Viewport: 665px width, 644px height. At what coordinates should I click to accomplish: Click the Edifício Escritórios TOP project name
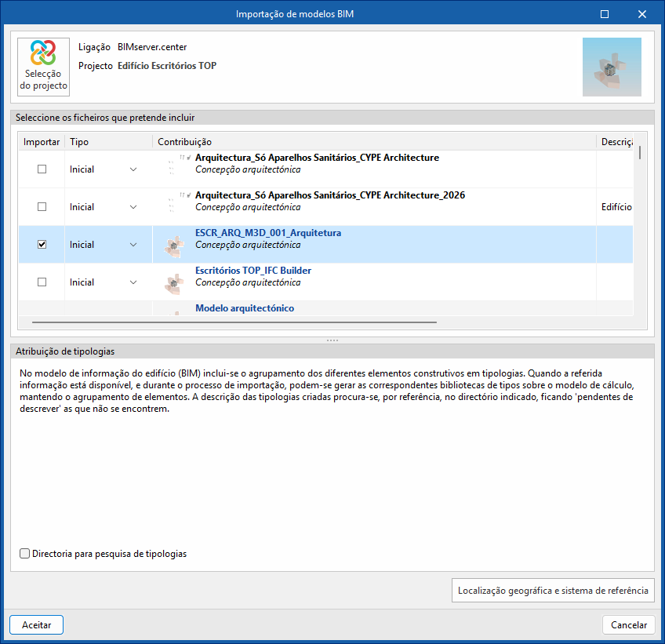coord(167,66)
